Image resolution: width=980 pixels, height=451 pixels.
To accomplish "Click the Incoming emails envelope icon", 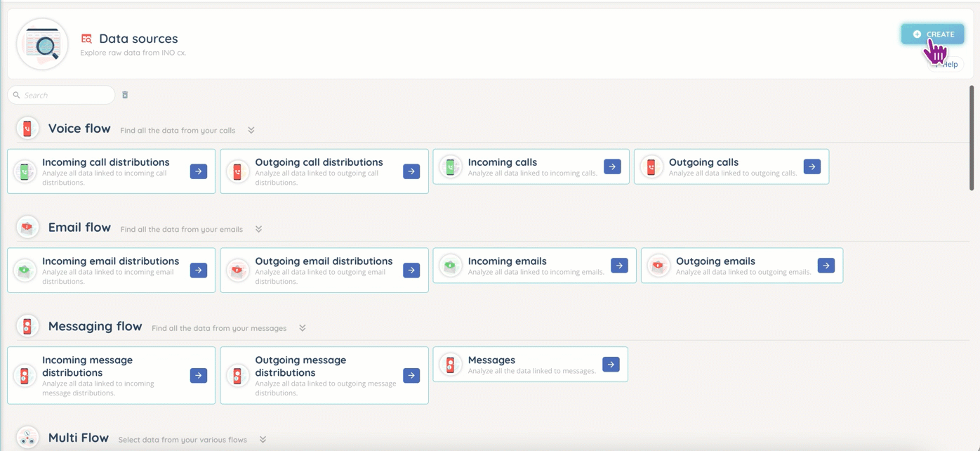I will tap(450, 266).
